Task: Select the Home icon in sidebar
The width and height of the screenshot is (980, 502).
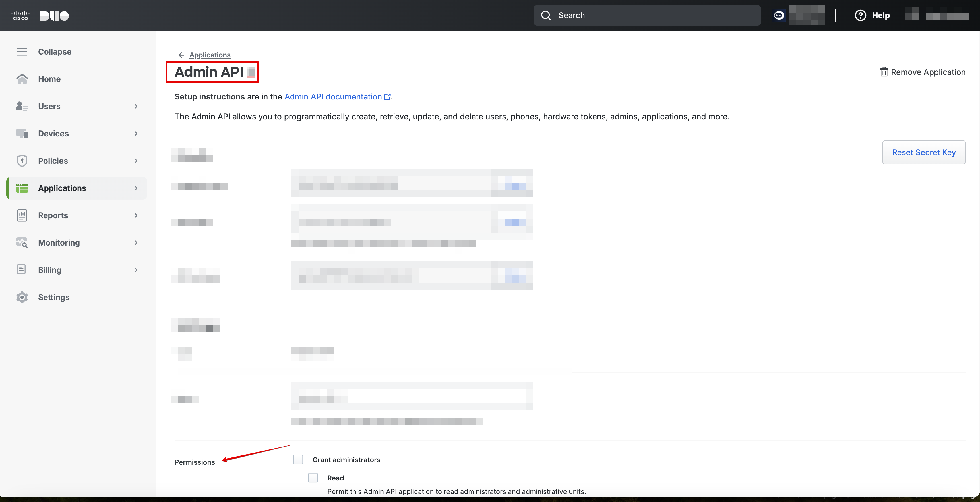Action: (22, 79)
